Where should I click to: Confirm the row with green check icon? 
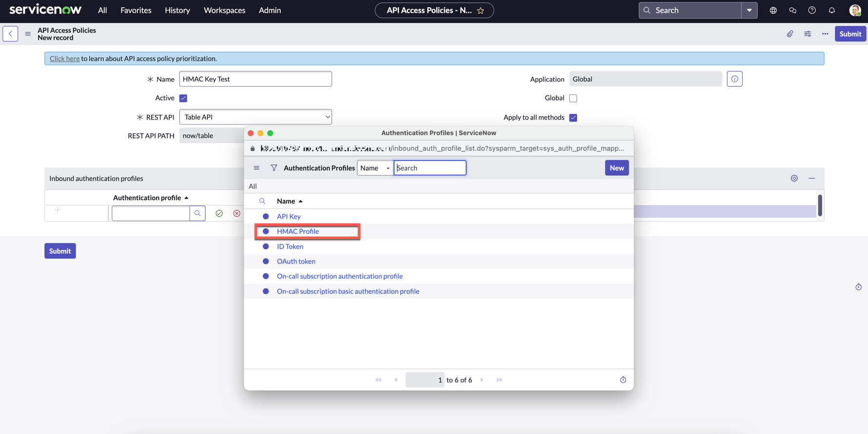pyautogui.click(x=219, y=213)
